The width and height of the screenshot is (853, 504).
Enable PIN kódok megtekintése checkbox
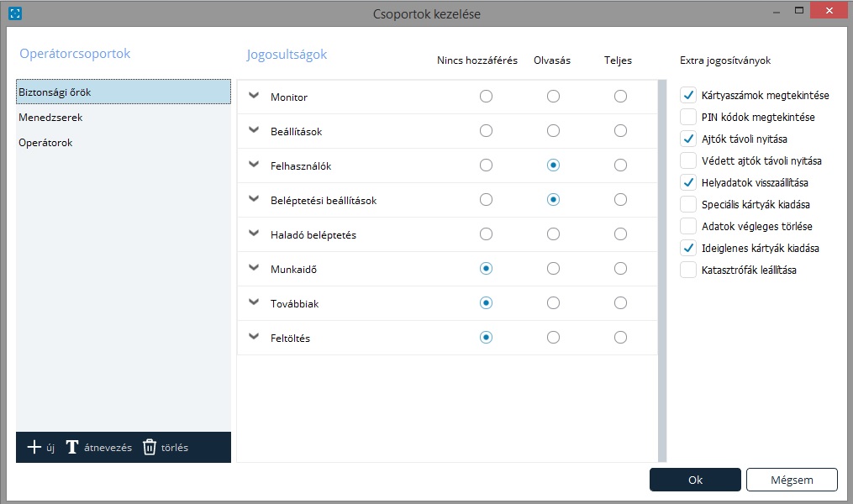click(x=688, y=117)
